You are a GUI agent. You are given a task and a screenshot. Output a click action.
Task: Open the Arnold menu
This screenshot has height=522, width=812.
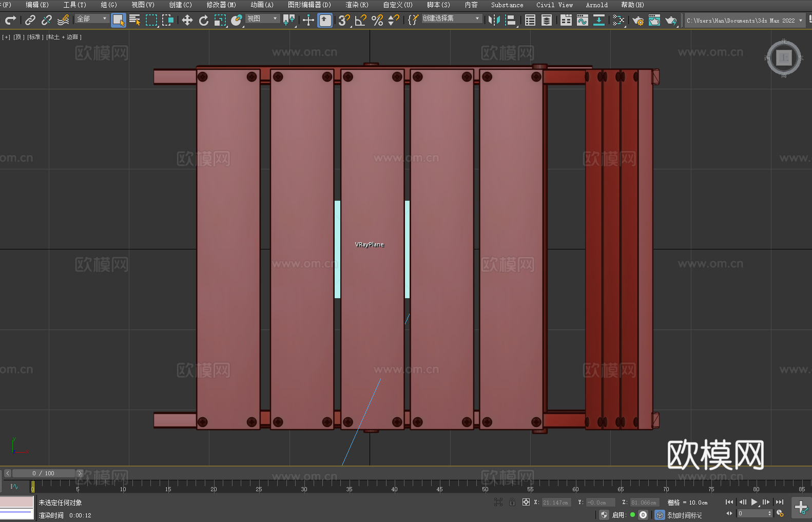point(596,5)
